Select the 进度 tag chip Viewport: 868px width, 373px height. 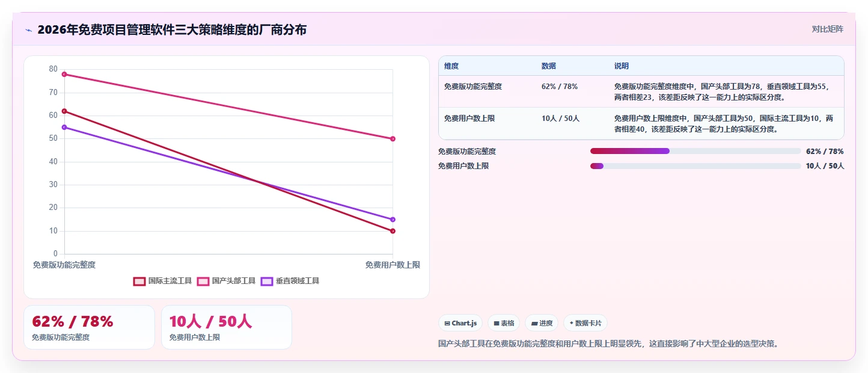click(x=542, y=323)
